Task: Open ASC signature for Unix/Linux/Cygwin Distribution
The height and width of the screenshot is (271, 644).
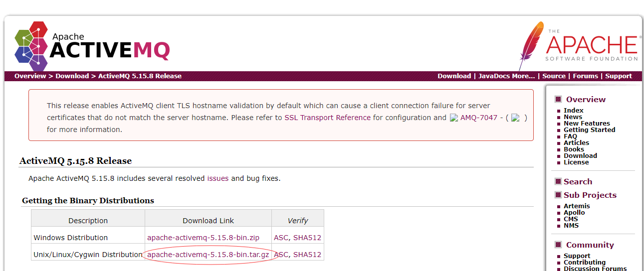Action: coord(281,255)
